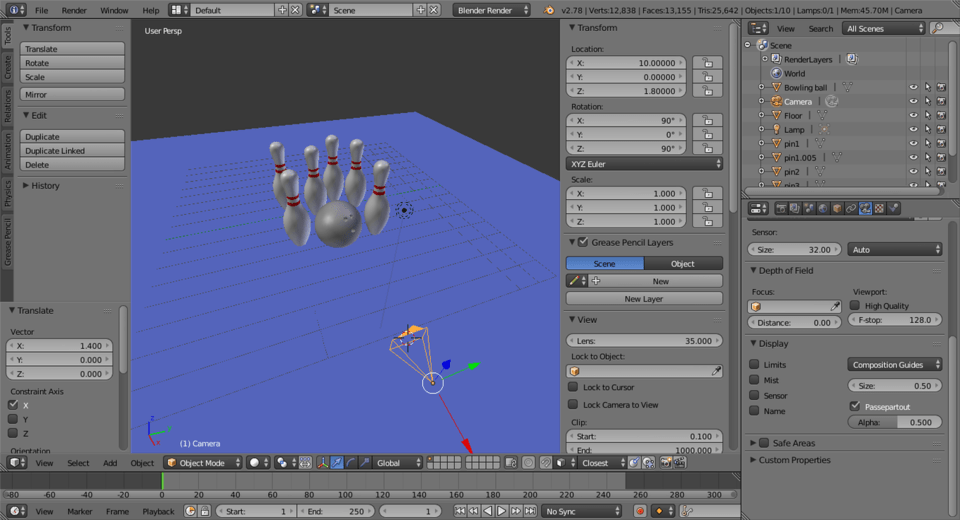Viewport: 960px width, 520px height.
Task: Select the Lamp object in the outliner
Action: pos(793,130)
